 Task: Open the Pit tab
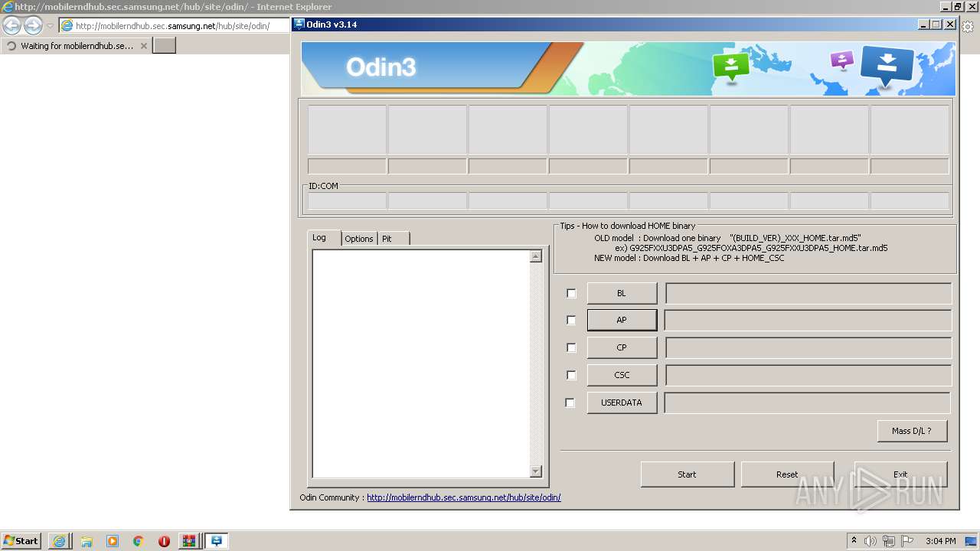pyautogui.click(x=394, y=239)
